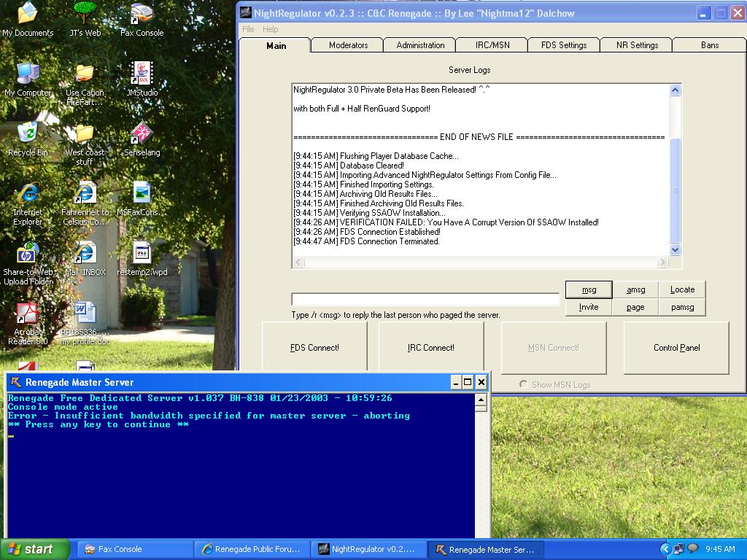This screenshot has width=747, height=560.
Task: Switch to the Moderators tab
Action: pyautogui.click(x=348, y=45)
